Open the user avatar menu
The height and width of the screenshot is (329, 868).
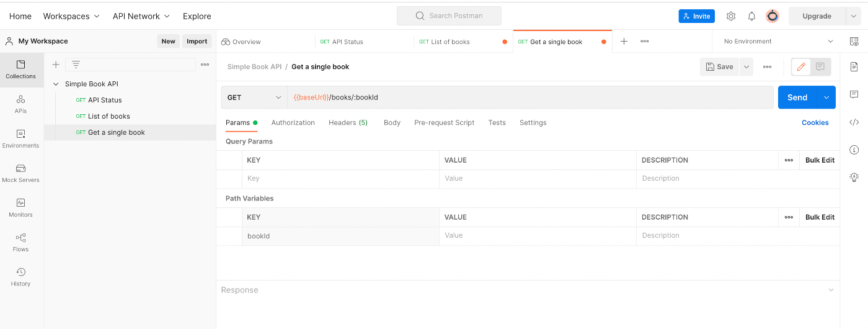(773, 16)
